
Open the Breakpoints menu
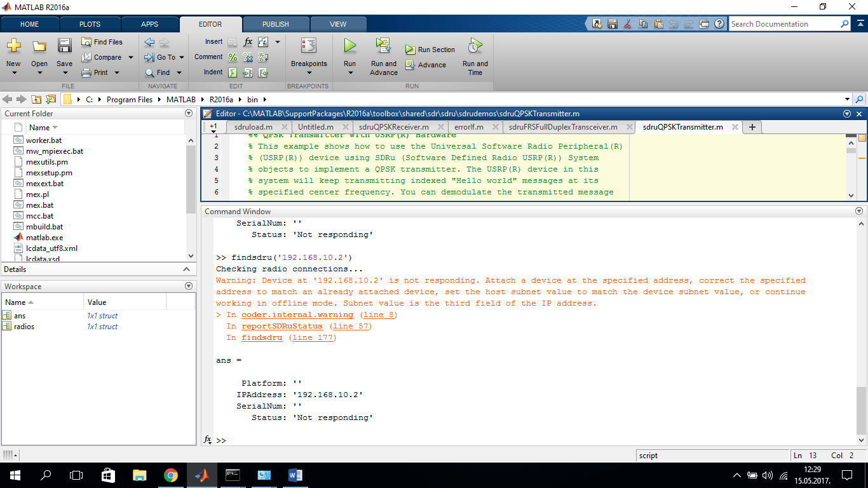click(x=309, y=56)
